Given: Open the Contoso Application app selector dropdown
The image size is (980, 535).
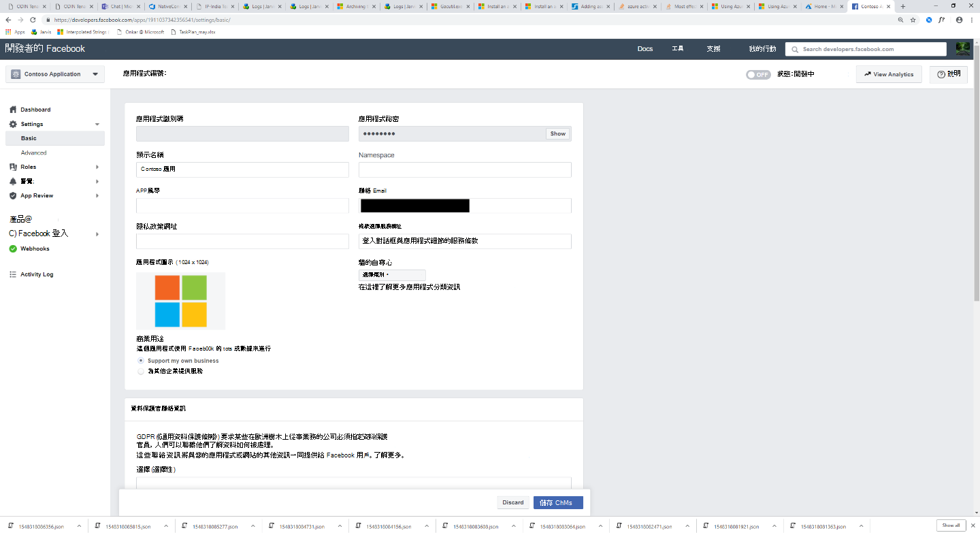Looking at the screenshot, I should click(x=55, y=74).
